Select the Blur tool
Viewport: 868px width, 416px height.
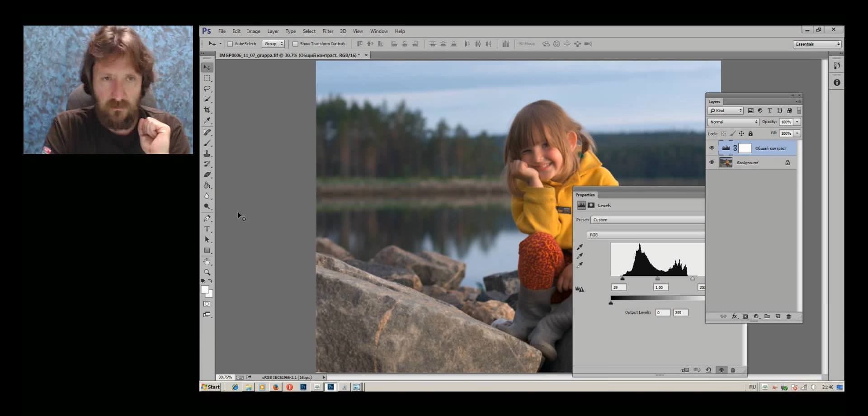click(207, 196)
